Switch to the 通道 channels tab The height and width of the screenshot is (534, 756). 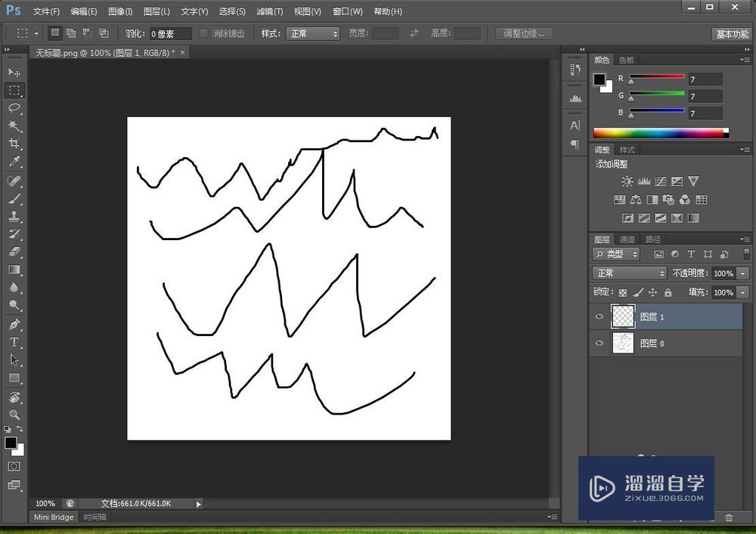point(627,239)
